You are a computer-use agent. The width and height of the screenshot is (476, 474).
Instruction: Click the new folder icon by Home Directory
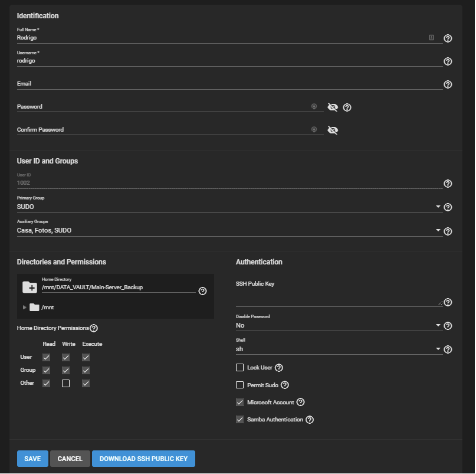point(29,287)
